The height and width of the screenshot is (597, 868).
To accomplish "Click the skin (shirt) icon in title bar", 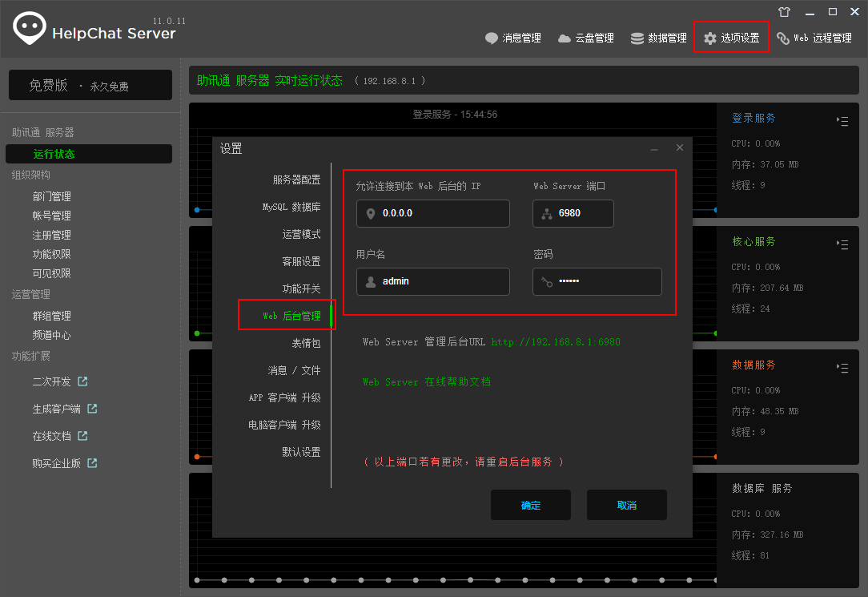I will 784,12.
